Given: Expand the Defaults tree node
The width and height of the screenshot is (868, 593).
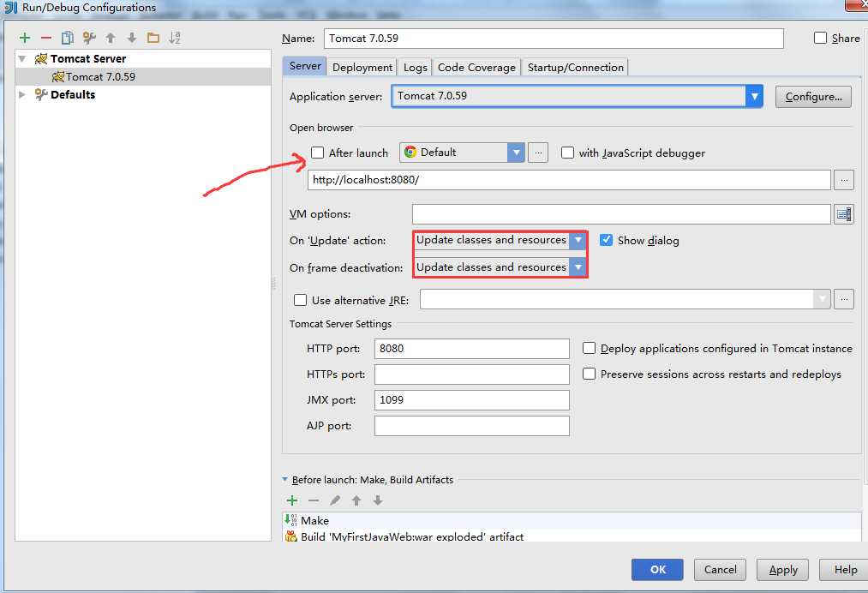Looking at the screenshot, I should pyautogui.click(x=22, y=94).
